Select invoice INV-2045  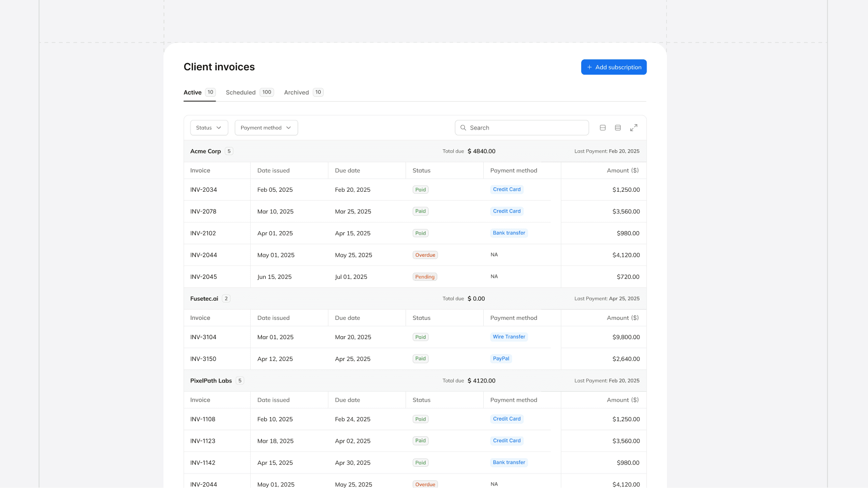pyautogui.click(x=203, y=277)
